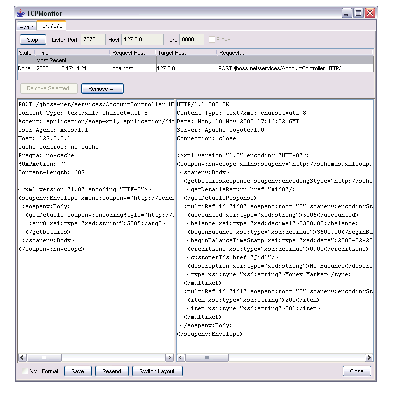394x395 pixels.
Task: Click the Resend button
Action: [x=112, y=371]
